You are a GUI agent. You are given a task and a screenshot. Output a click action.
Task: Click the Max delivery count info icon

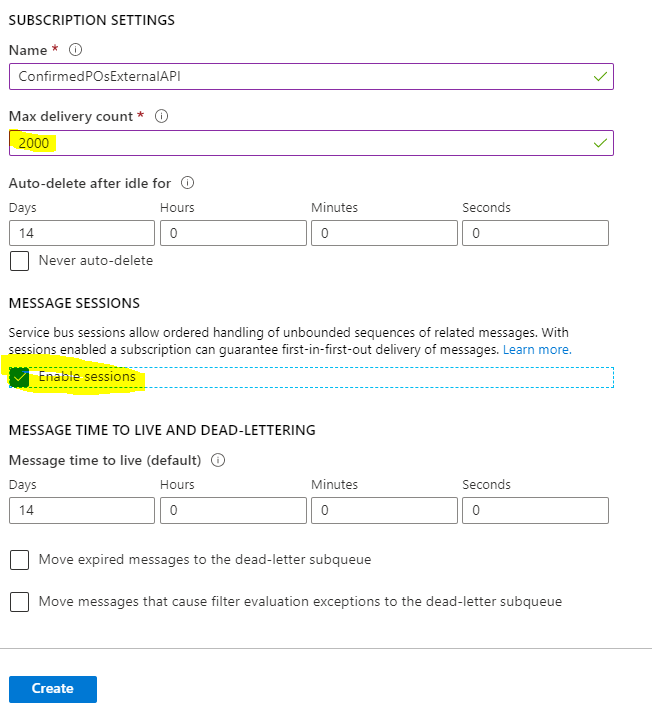161,116
